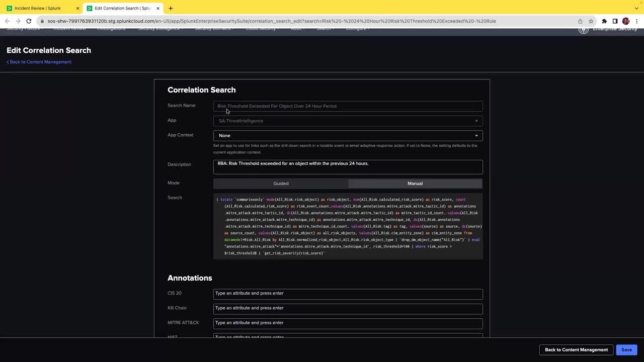Close the Edit Correlation Search tab
Screen dimensions: 644x362
tap(158, 8)
